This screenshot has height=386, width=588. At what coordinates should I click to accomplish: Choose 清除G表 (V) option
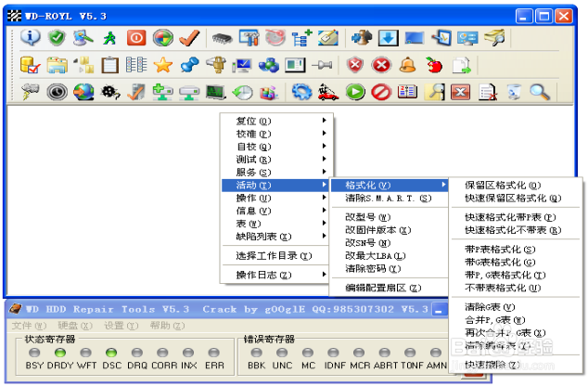[516, 307]
